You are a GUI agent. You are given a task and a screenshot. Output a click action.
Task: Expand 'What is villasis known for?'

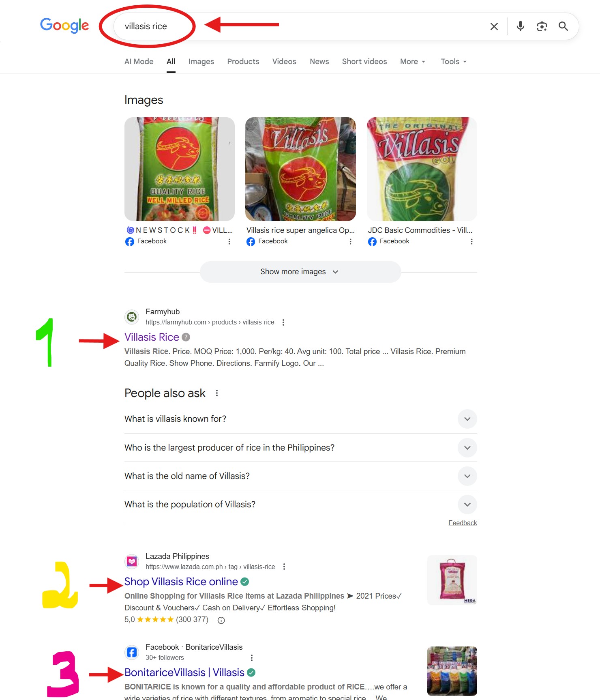pos(300,419)
